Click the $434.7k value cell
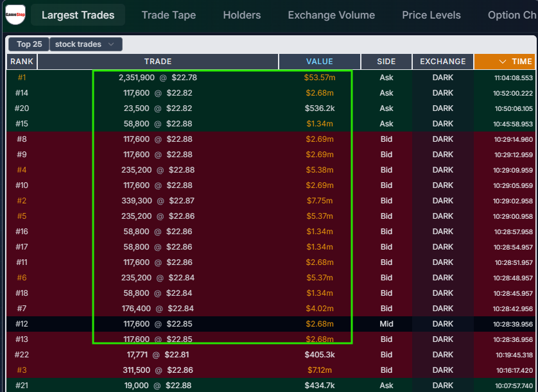Viewport: 538px width, 392px height. tap(320, 386)
